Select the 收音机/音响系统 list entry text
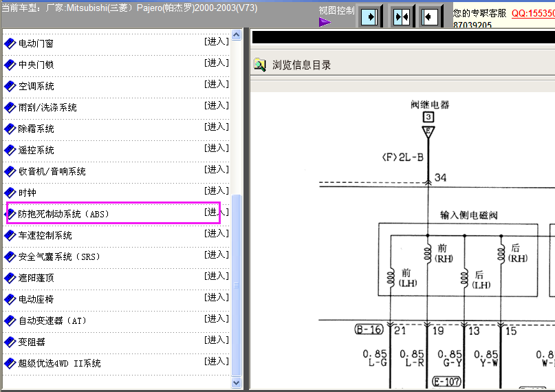 [52, 171]
